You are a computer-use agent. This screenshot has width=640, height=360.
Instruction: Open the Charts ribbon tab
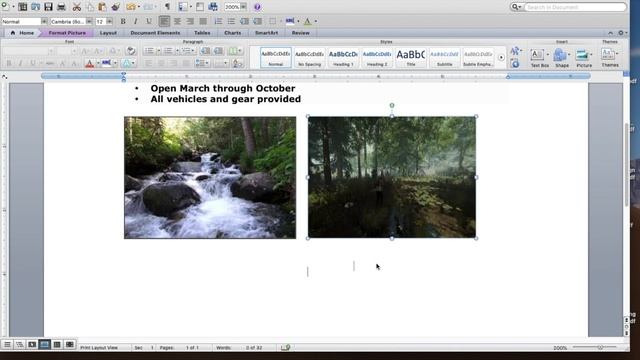[x=233, y=33]
